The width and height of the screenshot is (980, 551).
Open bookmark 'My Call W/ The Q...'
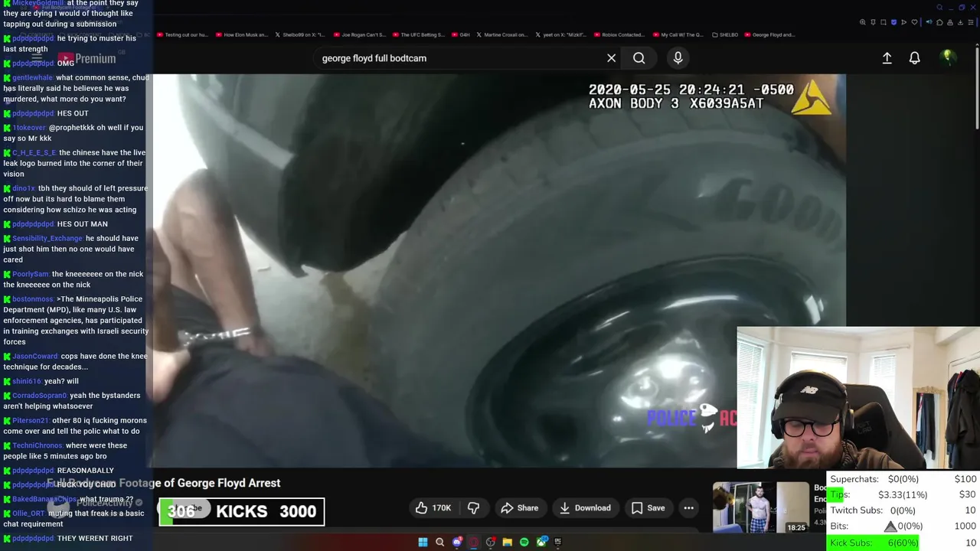[x=678, y=34]
